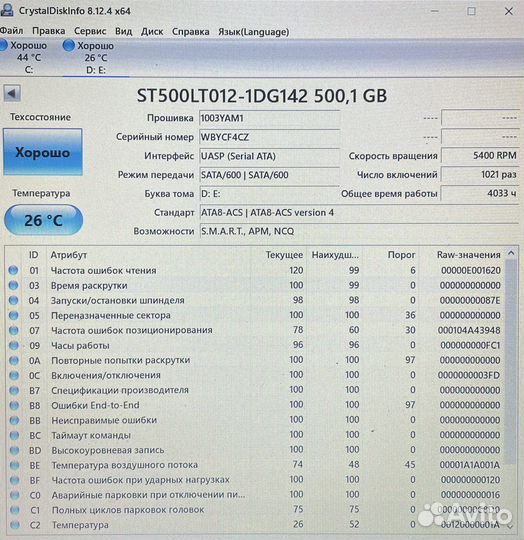
Task: Click the status dot for attribute 01
Action: [13, 270]
